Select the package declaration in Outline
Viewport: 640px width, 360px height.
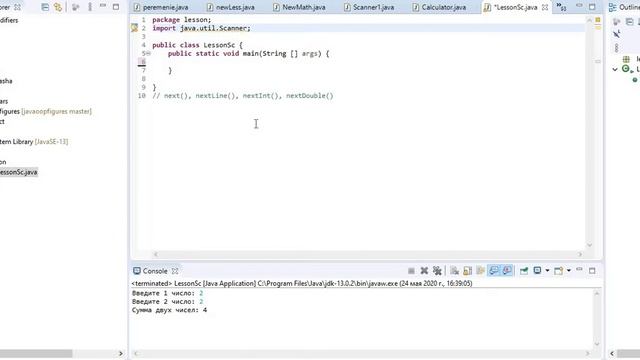632,59
